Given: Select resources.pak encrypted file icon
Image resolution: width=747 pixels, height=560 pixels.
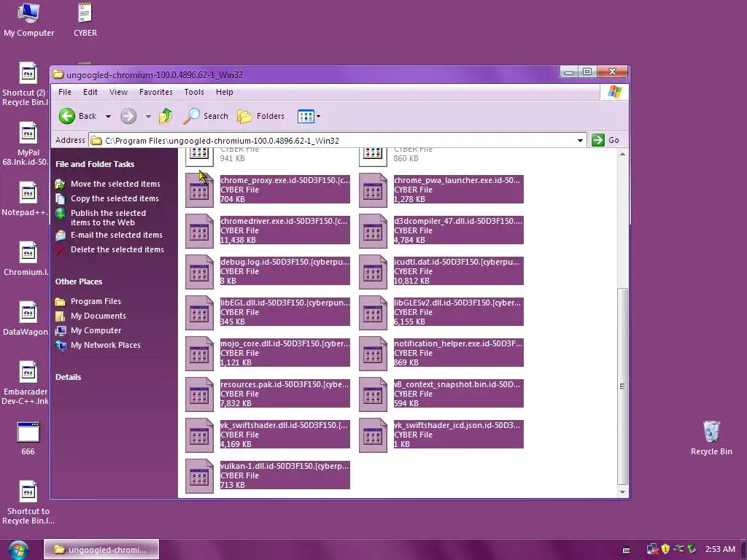Looking at the screenshot, I should click(x=199, y=394).
